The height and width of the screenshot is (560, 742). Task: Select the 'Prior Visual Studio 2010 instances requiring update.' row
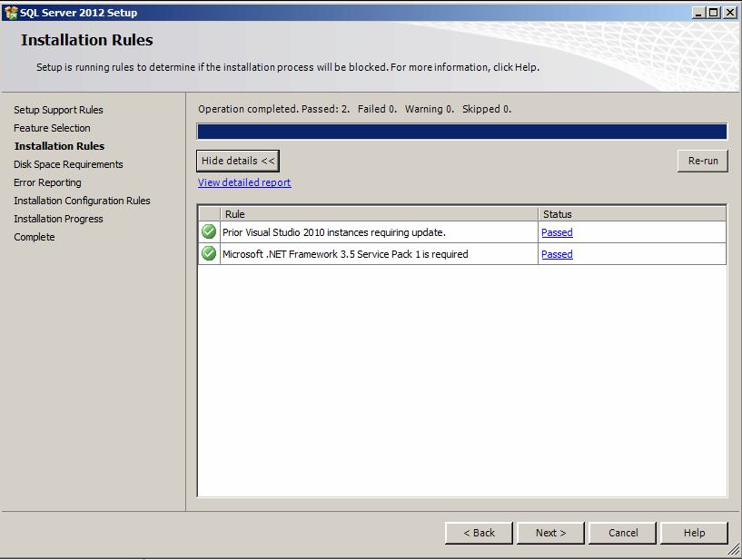[x=462, y=232]
